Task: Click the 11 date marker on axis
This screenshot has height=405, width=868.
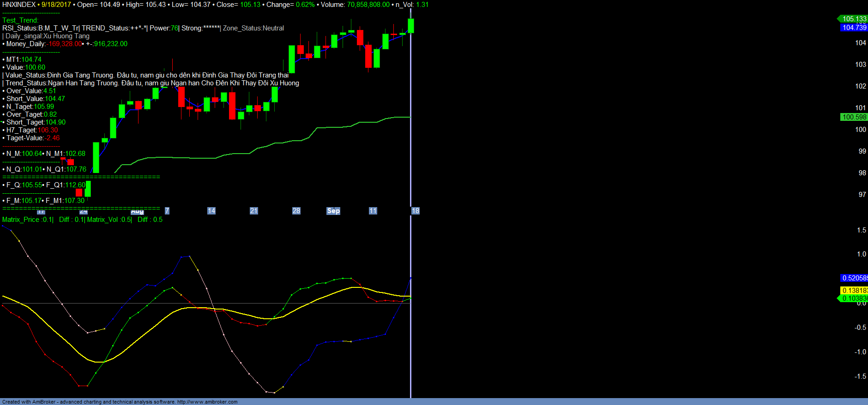Action: pos(373,211)
